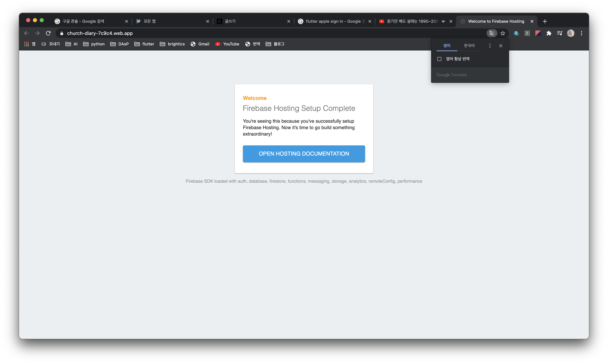The height and width of the screenshot is (364, 608).
Task: Open the Extensions puzzle piece menu
Action: [549, 33]
